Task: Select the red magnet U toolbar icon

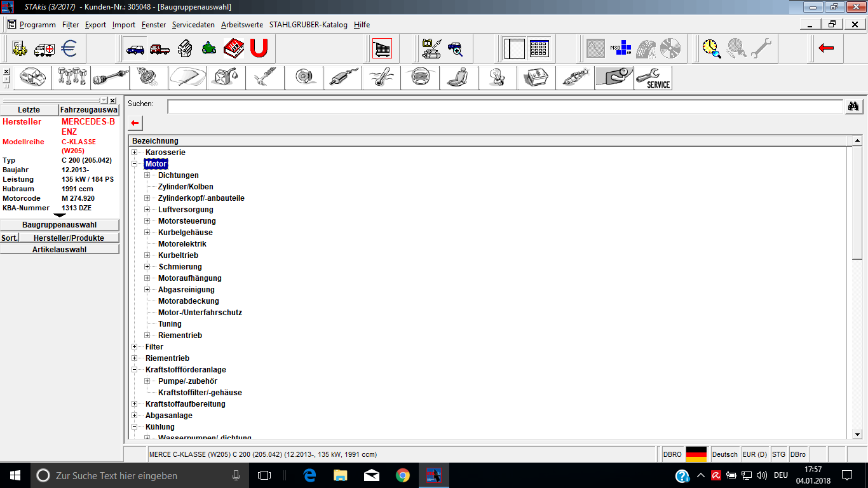Action: [x=258, y=48]
